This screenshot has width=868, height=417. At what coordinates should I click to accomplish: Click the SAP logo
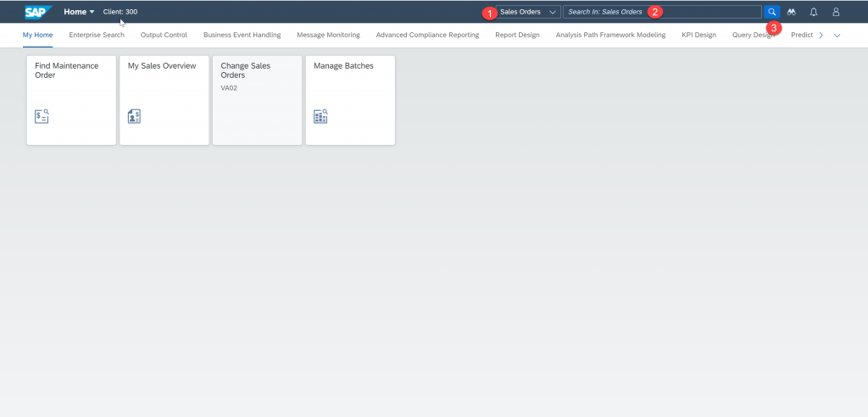pos(38,12)
